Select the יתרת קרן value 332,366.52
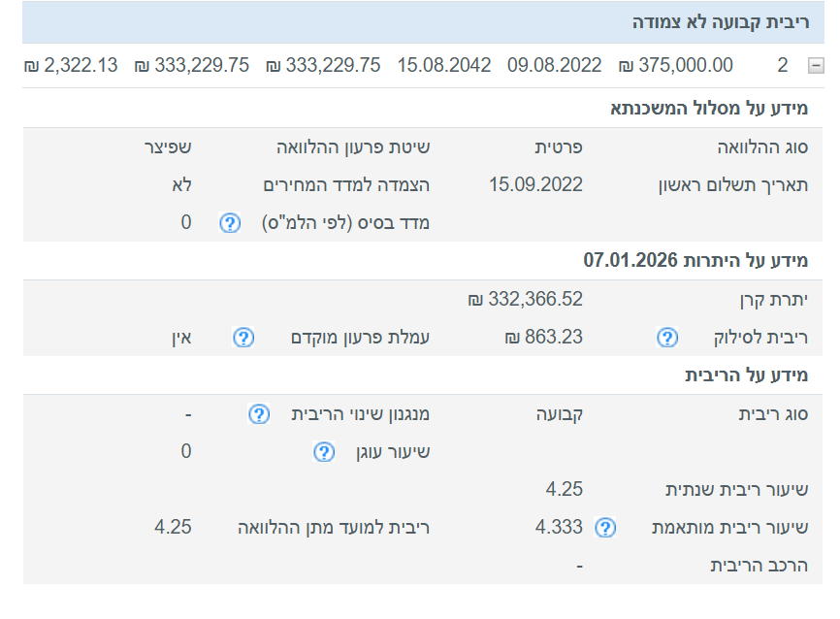Image resolution: width=840 pixels, height=619 pixels. click(x=525, y=300)
